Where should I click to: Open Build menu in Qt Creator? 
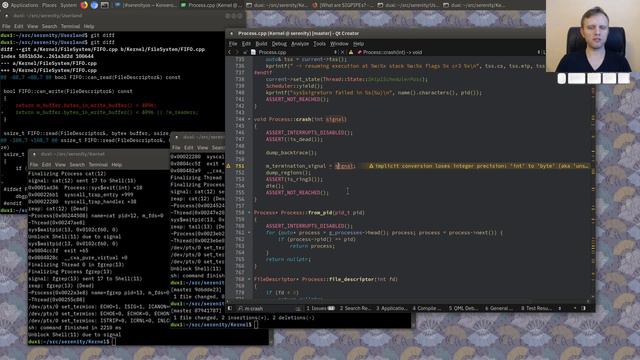click(x=261, y=44)
